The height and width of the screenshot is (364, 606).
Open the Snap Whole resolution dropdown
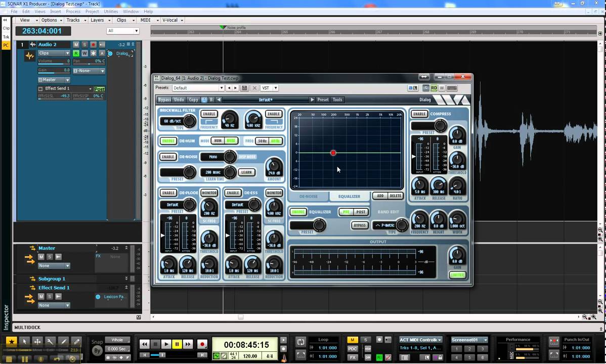pyautogui.click(x=117, y=340)
